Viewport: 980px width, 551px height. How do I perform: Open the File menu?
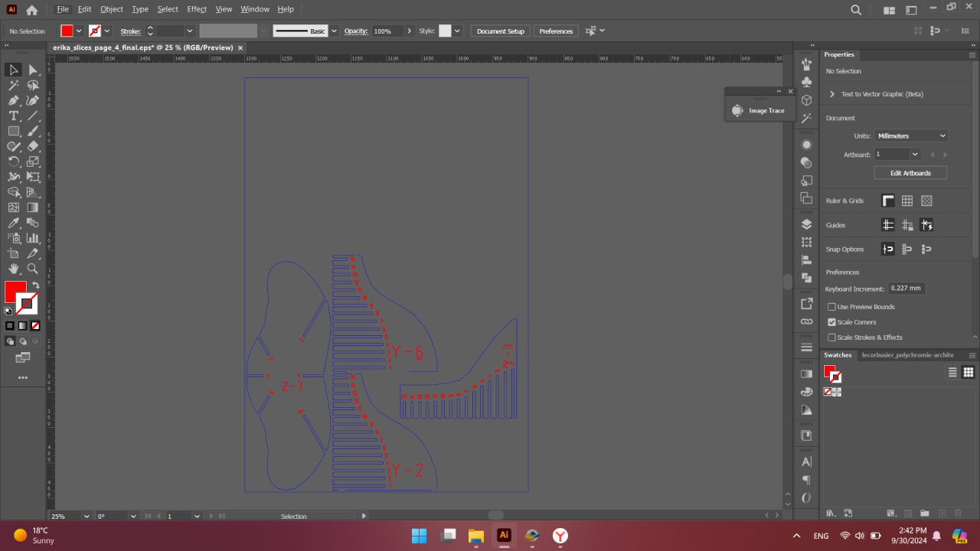coord(63,9)
